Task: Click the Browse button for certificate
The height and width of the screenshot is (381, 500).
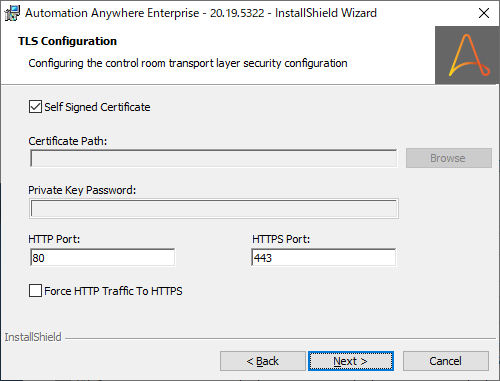Action: pyautogui.click(x=449, y=158)
